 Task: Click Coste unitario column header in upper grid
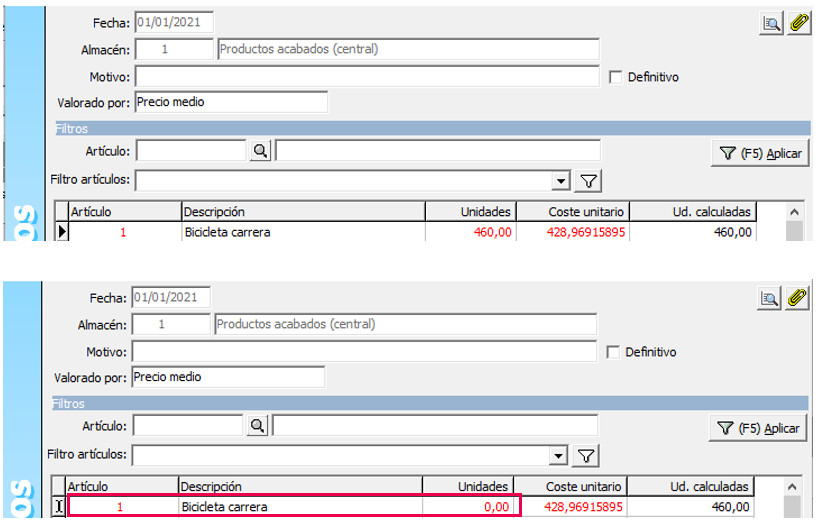tap(573, 212)
